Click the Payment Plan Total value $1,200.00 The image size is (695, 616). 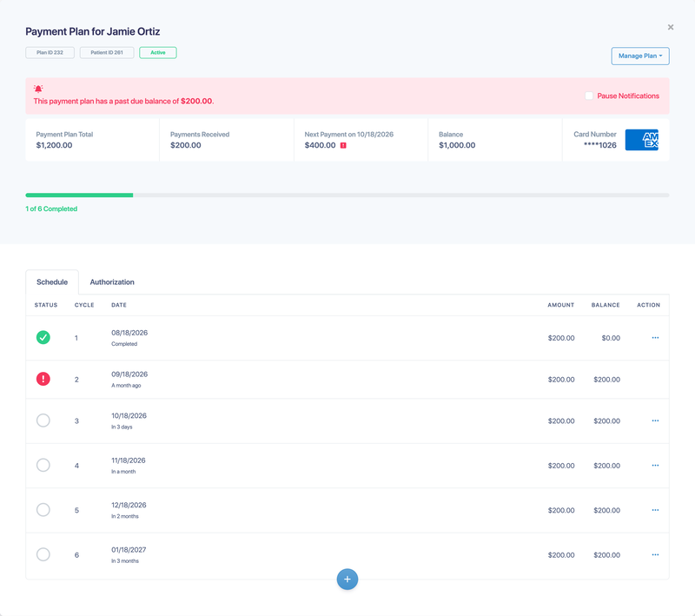click(54, 145)
